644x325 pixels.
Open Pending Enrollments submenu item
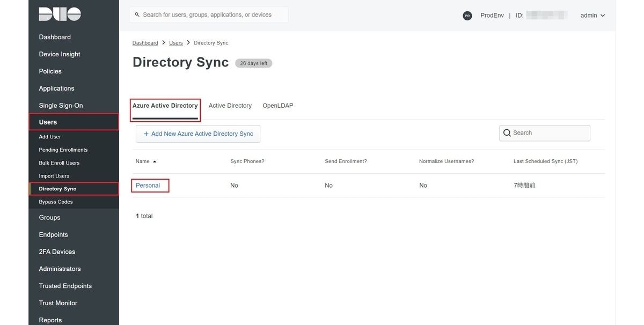point(63,150)
